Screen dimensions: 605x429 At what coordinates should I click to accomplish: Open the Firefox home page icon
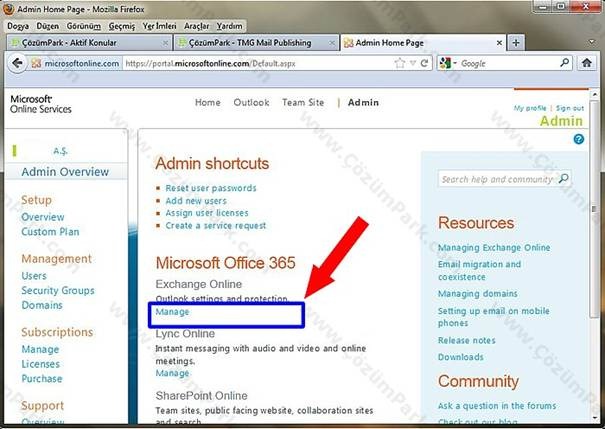click(x=586, y=63)
